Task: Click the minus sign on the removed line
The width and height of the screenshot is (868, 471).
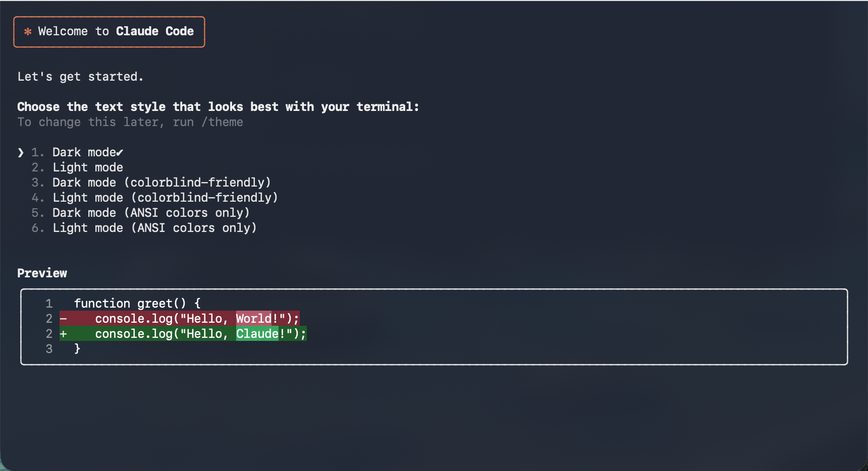Action: tap(64, 319)
